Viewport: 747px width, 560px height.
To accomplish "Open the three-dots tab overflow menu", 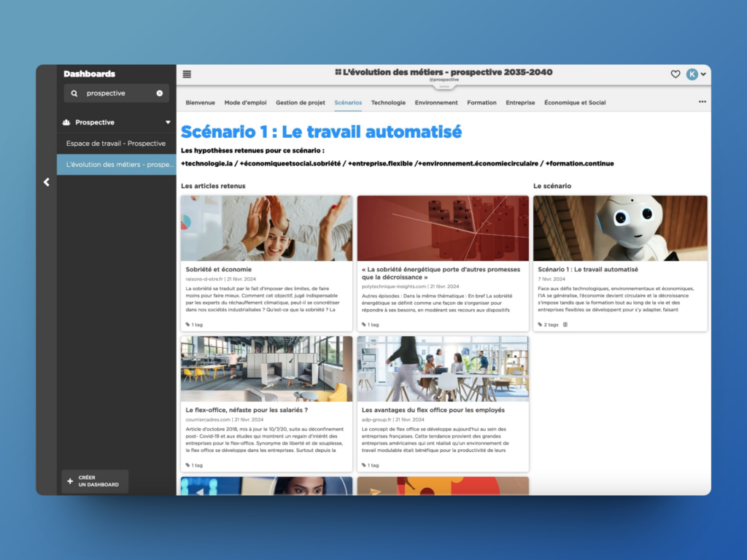I will (x=703, y=102).
